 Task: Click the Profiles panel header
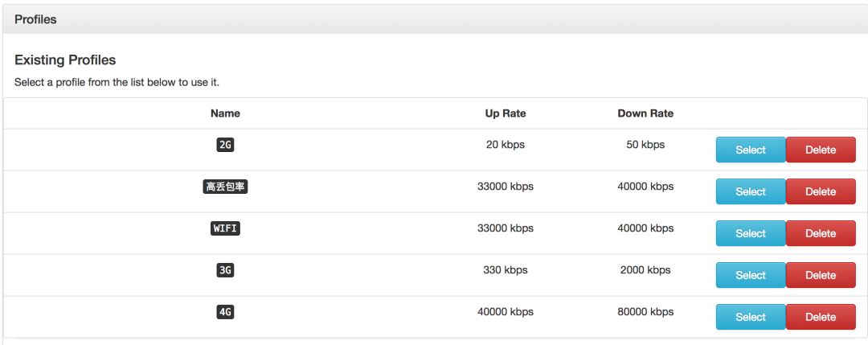[35, 19]
